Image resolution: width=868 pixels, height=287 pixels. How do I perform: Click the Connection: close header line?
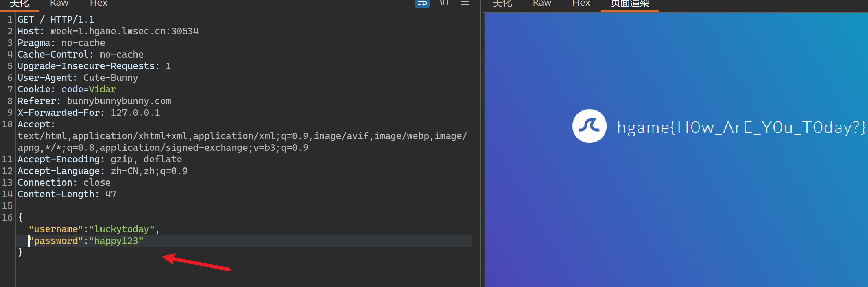(64, 183)
